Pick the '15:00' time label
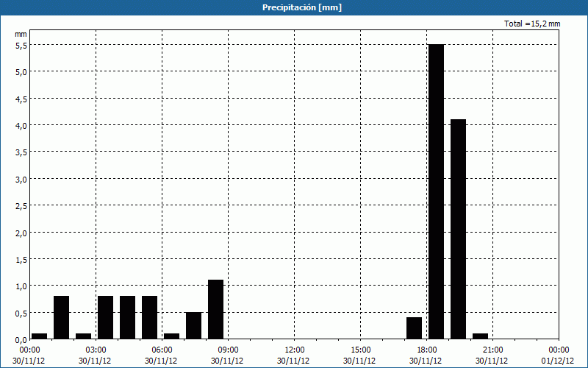The width and height of the screenshot is (588, 368). click(x=360, y=350)
